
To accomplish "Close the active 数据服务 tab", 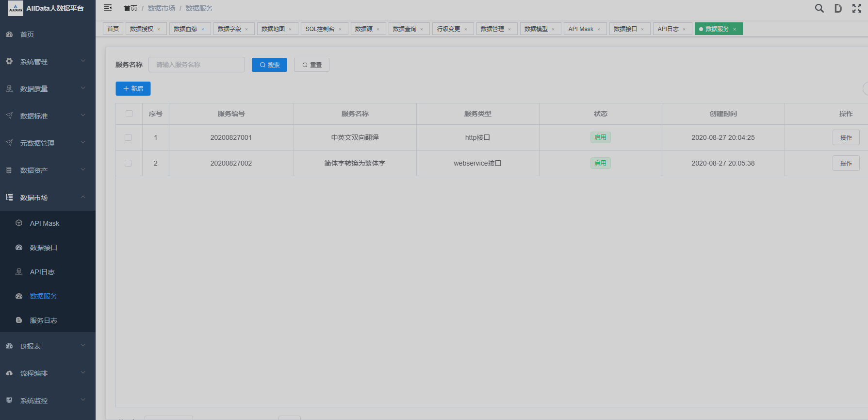I will click(735, 29).
